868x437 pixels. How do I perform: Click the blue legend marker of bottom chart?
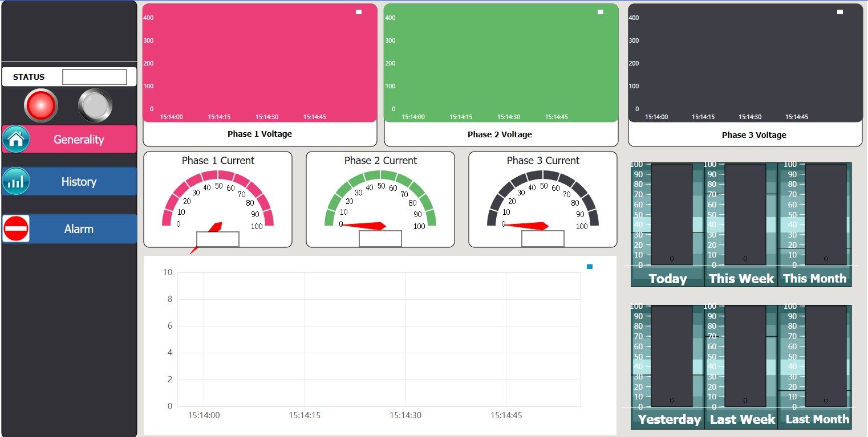pos(590,267)
